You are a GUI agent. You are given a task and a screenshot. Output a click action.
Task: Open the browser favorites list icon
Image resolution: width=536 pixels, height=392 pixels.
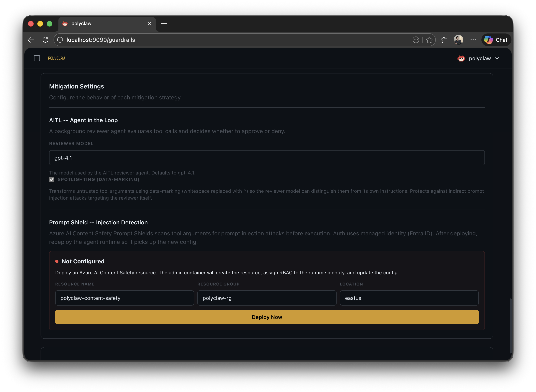click(x=444, y=40)
